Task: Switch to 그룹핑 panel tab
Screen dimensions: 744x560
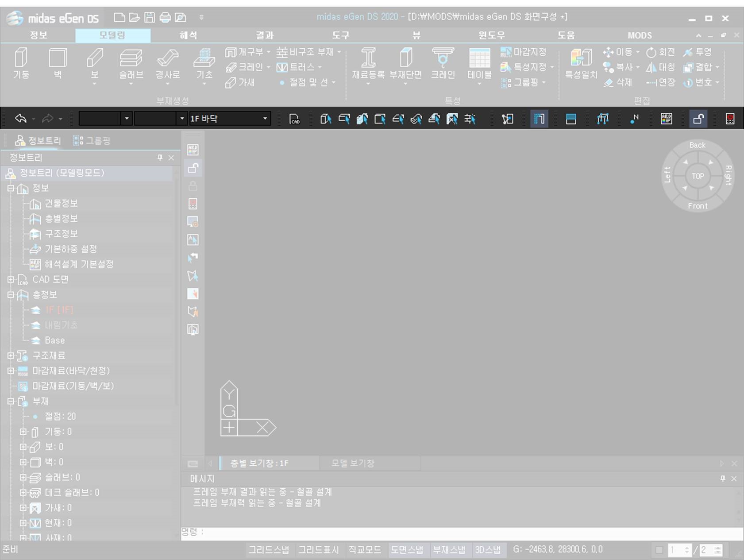Action: coord(92,141)
